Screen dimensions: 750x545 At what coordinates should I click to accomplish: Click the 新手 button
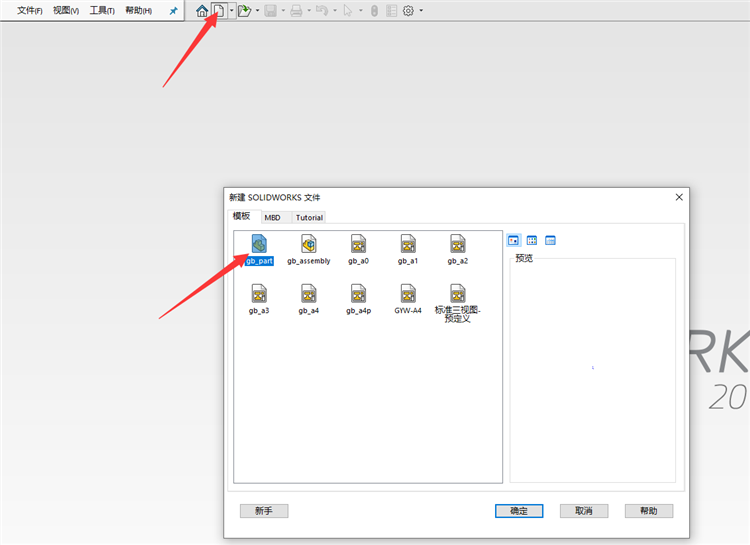click(264, 511)
